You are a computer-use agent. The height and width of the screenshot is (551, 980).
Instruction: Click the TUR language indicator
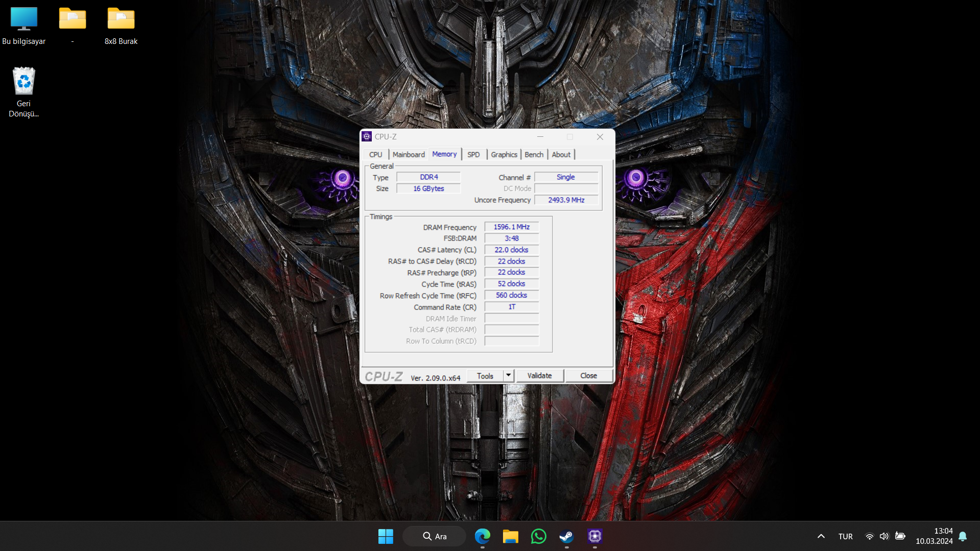(x=845, y=536)
